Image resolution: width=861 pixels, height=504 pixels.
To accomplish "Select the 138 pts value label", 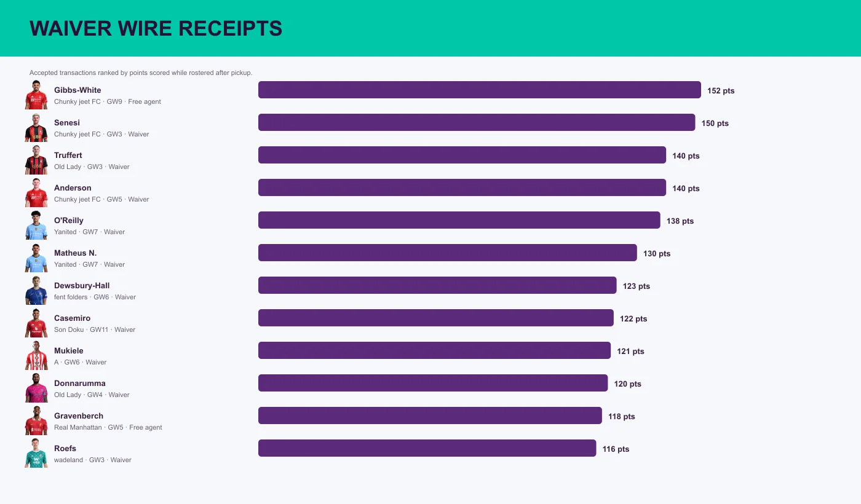I will (680, 221).
